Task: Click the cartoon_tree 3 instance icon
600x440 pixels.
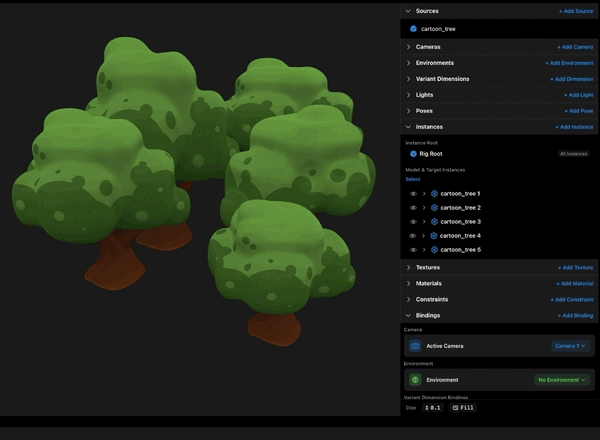Action: pos(434,222)
